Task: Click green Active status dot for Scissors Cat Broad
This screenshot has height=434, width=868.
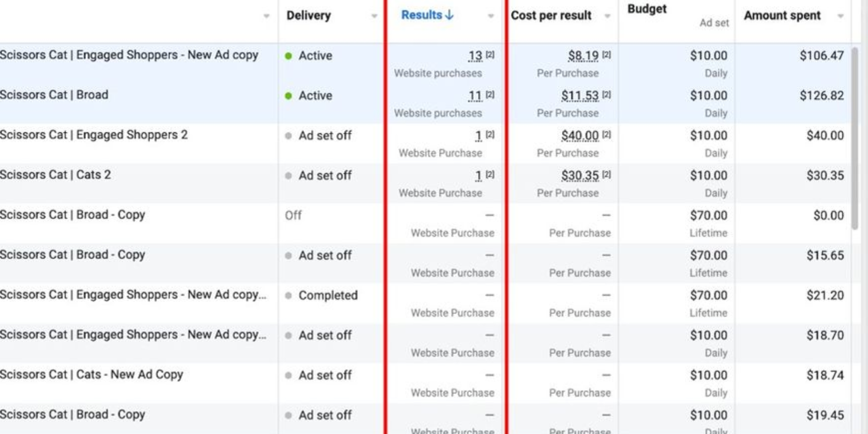Action: click(x=288, y=96)
